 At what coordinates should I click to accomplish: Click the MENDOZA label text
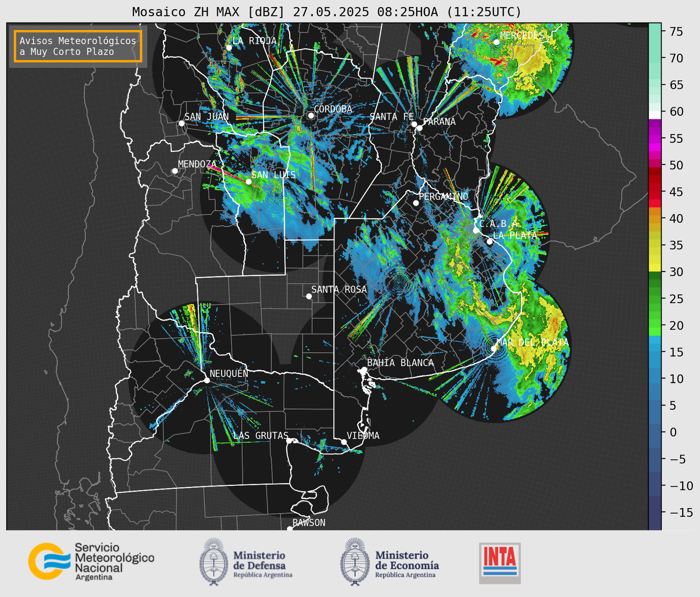click(197, 164)
